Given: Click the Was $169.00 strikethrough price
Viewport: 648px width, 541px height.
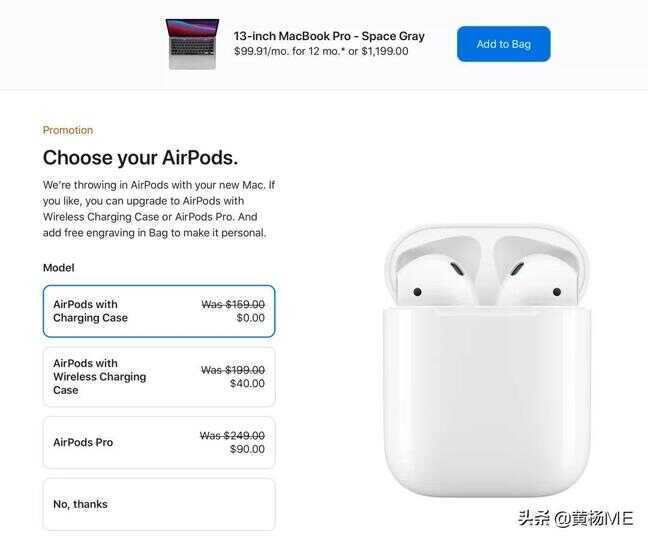Looking at the screenshot, I should pos(233,305).
